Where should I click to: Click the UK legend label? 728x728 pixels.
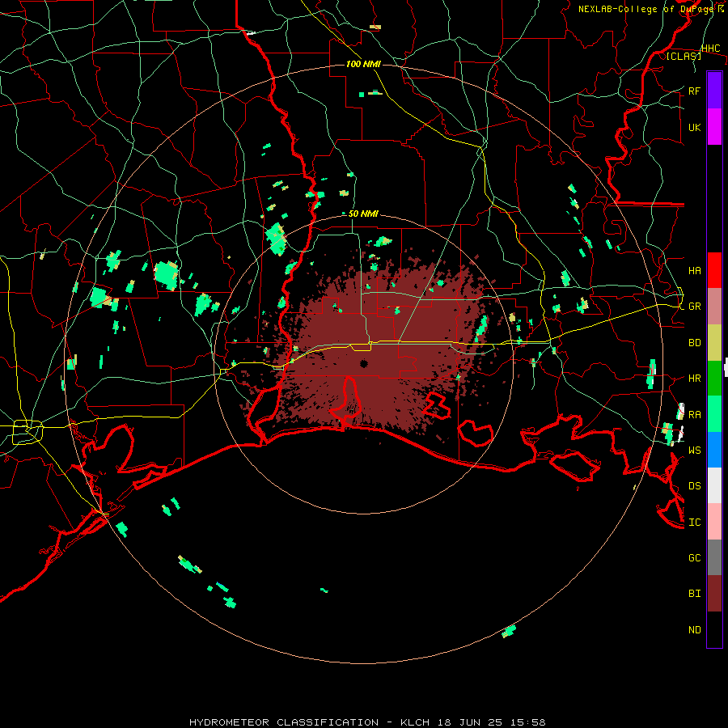pyautogui.click(x=694, y=127)
